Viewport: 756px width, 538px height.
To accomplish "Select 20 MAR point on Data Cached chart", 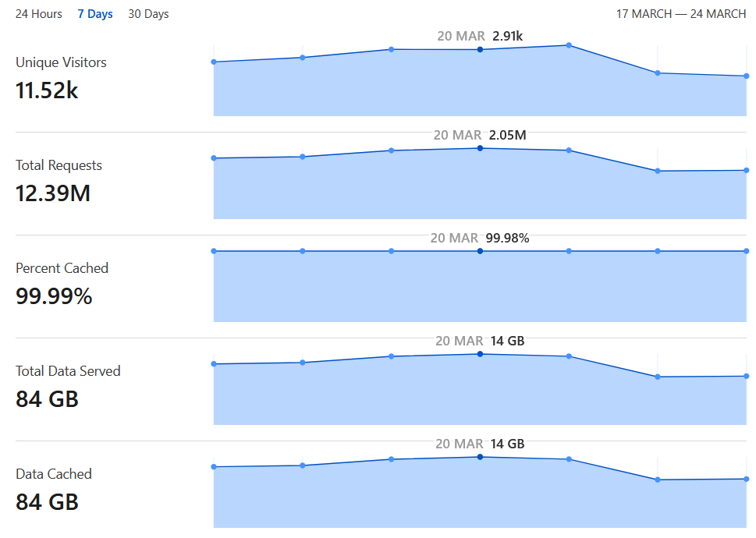I will click(480, 457).
